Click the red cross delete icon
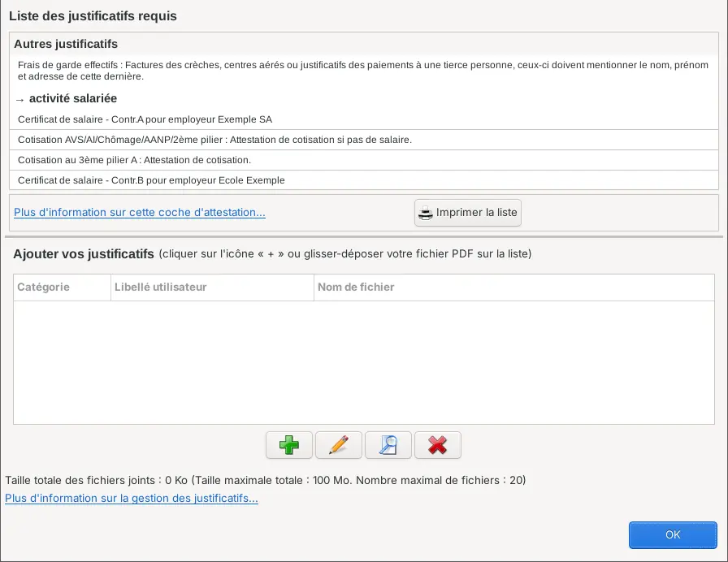Viewport: 728px width, 562px height. tap(438, 445)
